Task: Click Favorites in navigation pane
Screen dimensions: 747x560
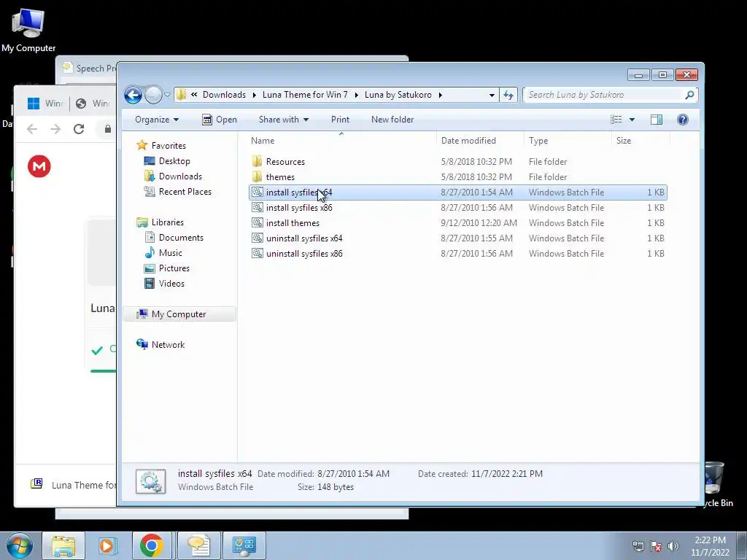Action: tap(169, 146)
